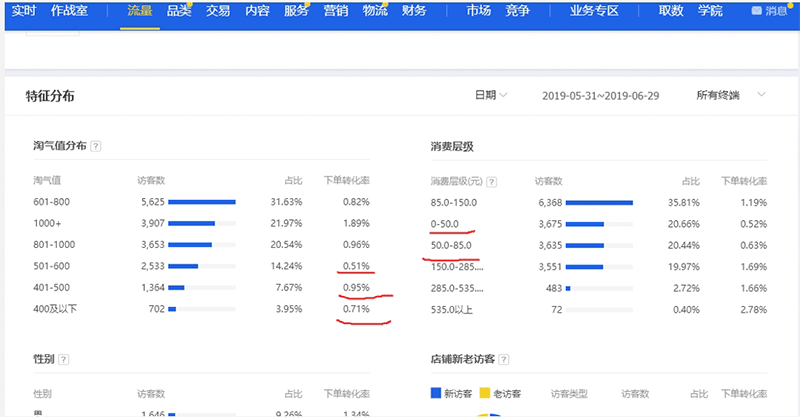
Task: Click the chevron arrow right of 所有终端
Action: (x=762, y=95)
